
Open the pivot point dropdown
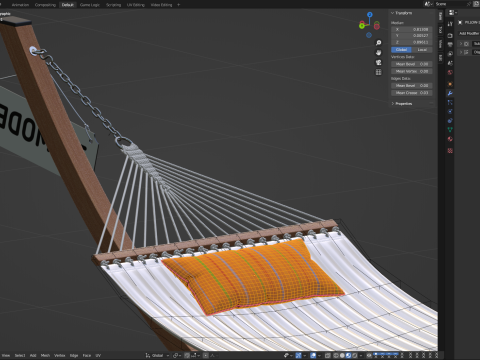pos(177,355)
